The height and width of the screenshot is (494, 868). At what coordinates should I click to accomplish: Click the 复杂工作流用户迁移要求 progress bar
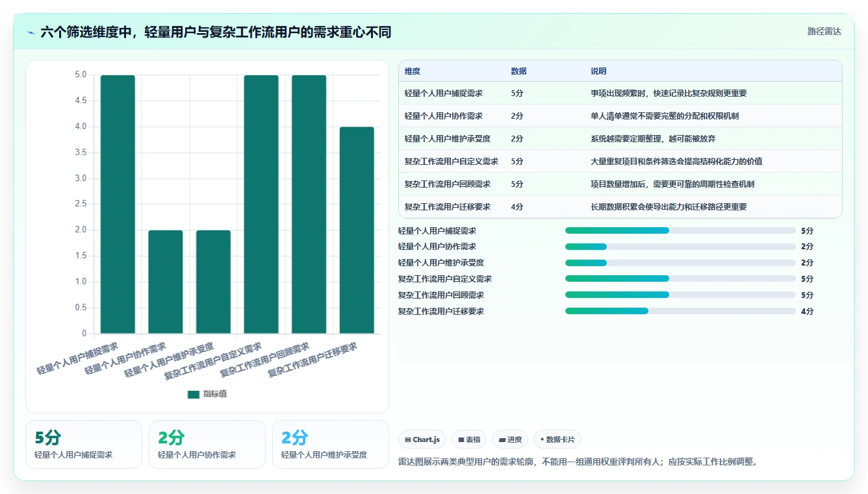(680, 311)
